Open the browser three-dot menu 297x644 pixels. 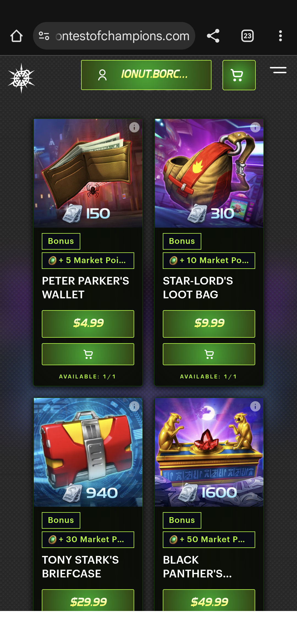coord(280,36)
